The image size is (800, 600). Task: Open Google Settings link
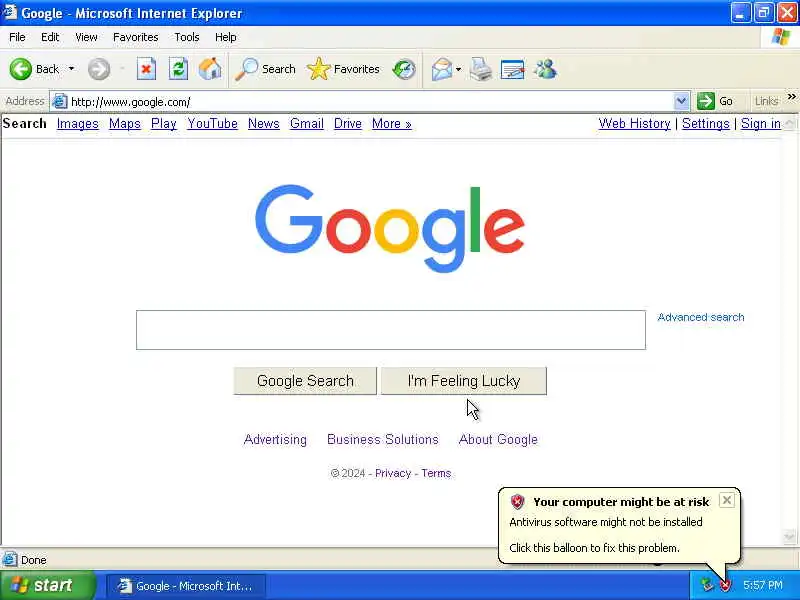click(706, 123)
